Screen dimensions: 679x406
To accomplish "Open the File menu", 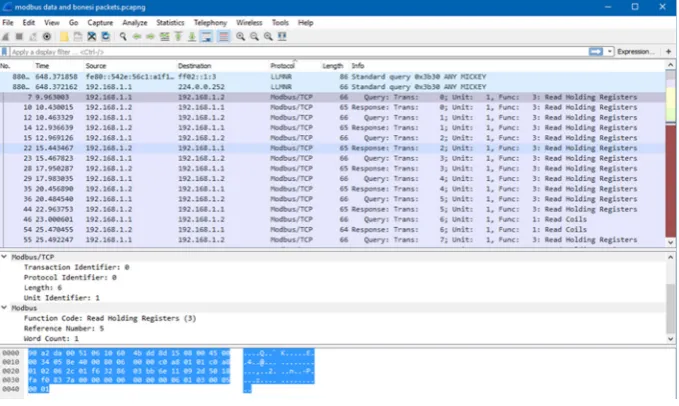I will pyautogui.click(x=8, y=23).
